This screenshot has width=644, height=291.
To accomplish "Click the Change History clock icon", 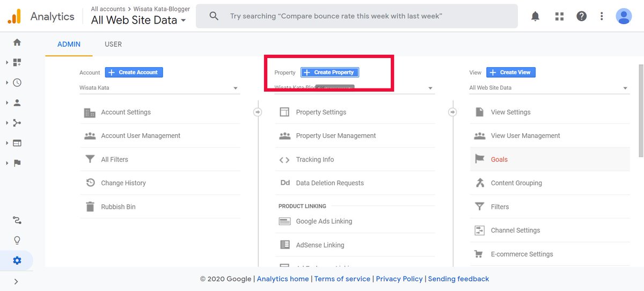I will point(90,183).
